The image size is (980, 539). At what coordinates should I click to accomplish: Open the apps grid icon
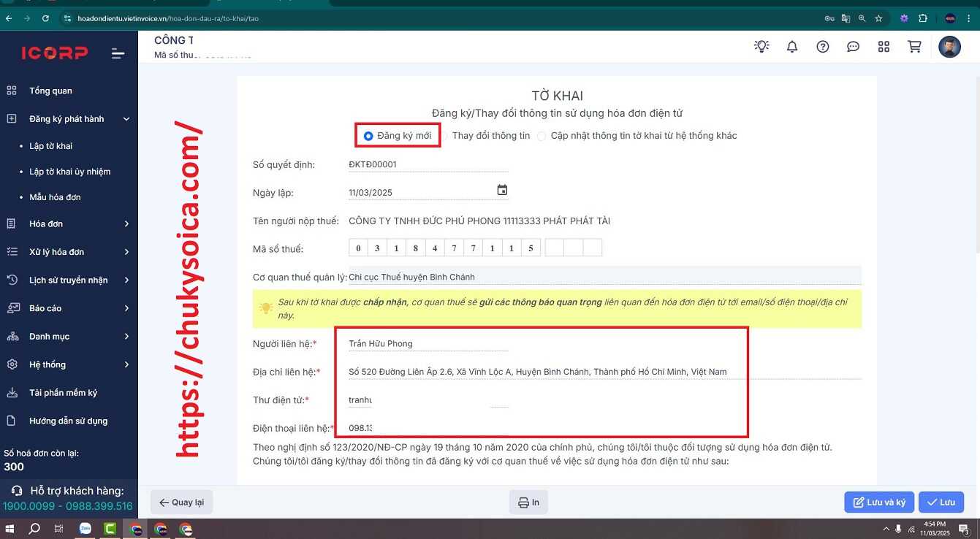click(884, 47)
